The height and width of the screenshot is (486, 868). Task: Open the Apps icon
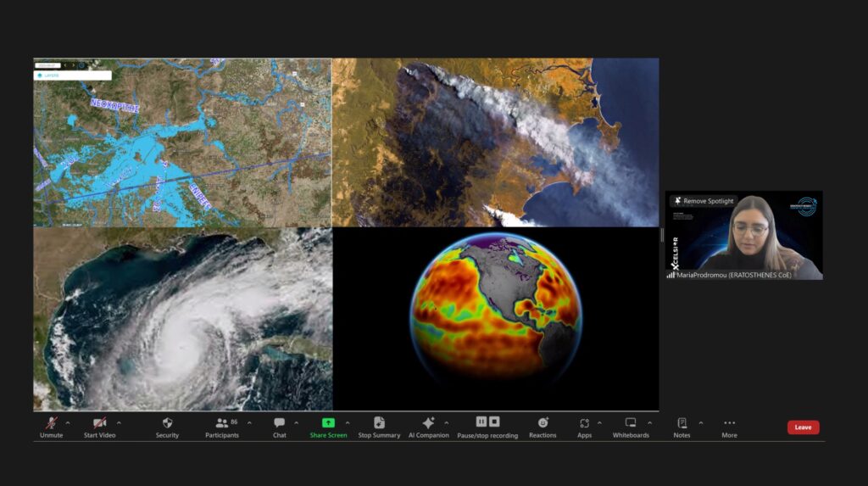[x=584, y=422]
